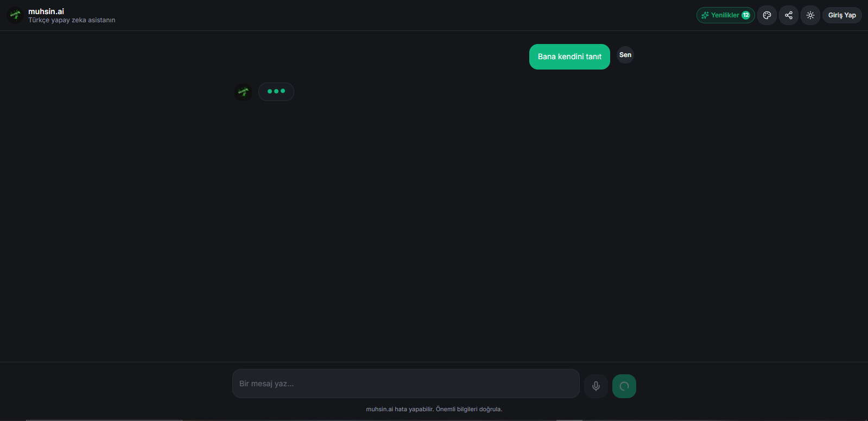Screen dimensions: 868x421
Task: Click the three-dot typing indicator bubble
Action: (x=276, y=92)
